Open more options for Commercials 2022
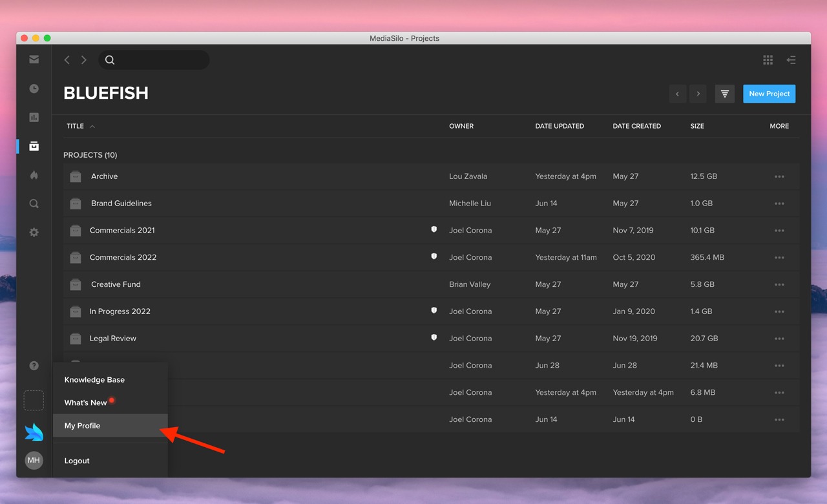 (779, 258)
